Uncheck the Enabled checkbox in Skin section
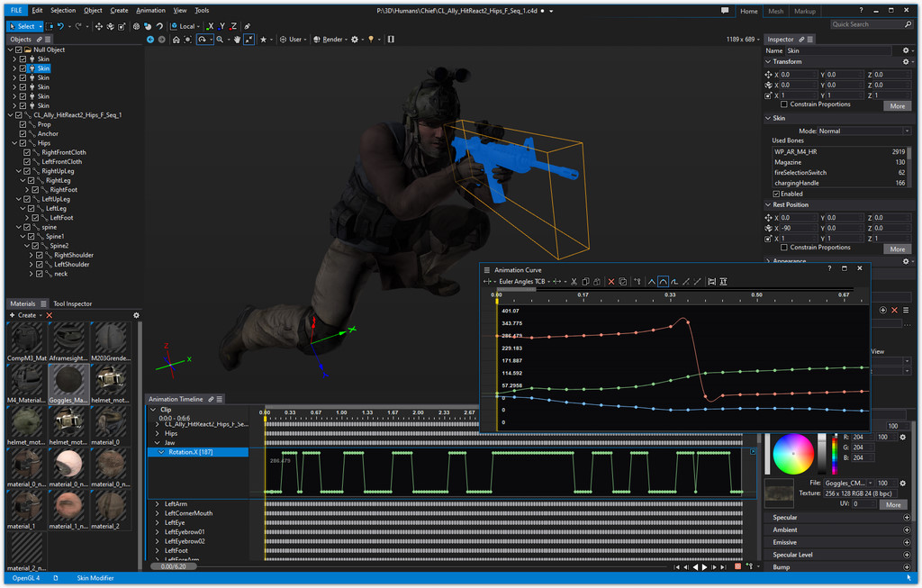 point(777,194)
